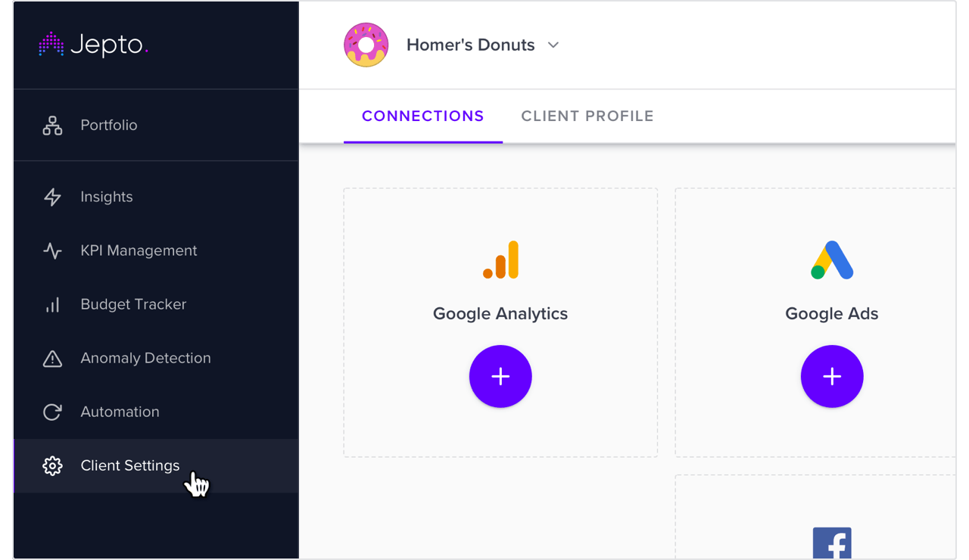Click the Jepto logo

point(94,45)
